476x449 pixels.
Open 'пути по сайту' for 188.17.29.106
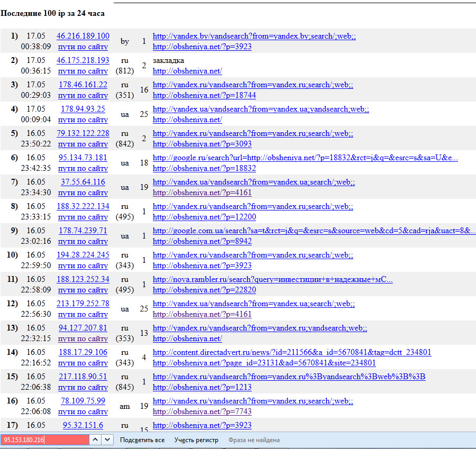tap(83, 362)
